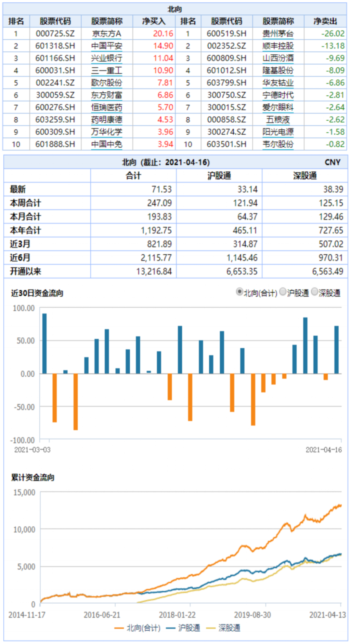This screenshot has width=351, height=644.
Task: Open the 万华化学 stock link
Action: [x=107, y=132]
